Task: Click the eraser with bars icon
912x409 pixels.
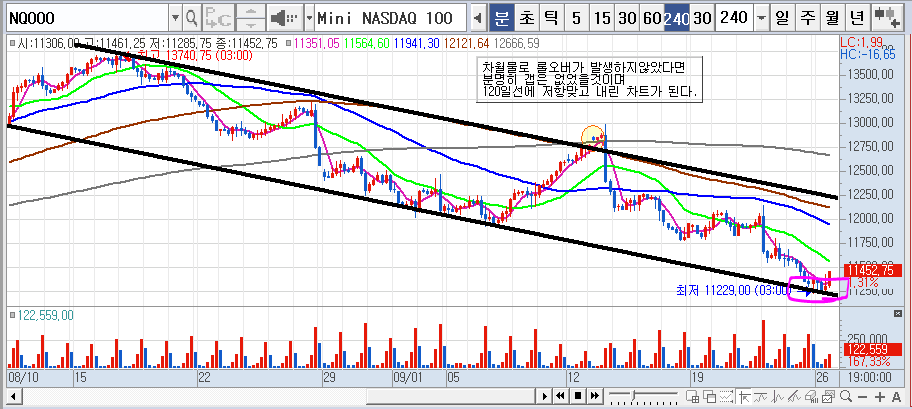Action: [812, 397]
